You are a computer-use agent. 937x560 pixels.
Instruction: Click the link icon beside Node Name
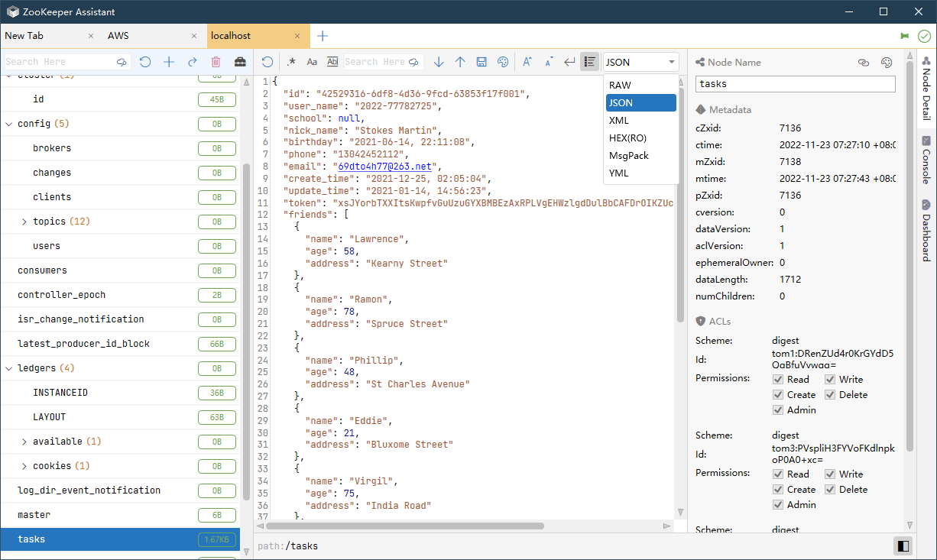(864, 63)
